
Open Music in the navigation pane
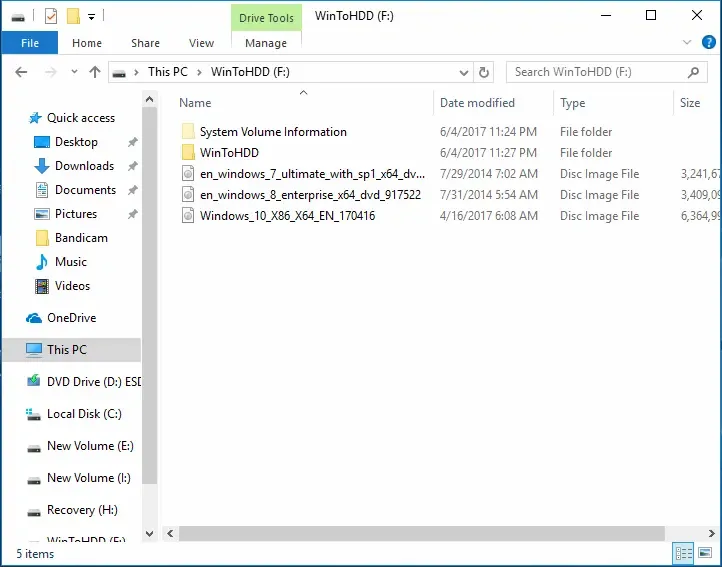click(70, 262)
